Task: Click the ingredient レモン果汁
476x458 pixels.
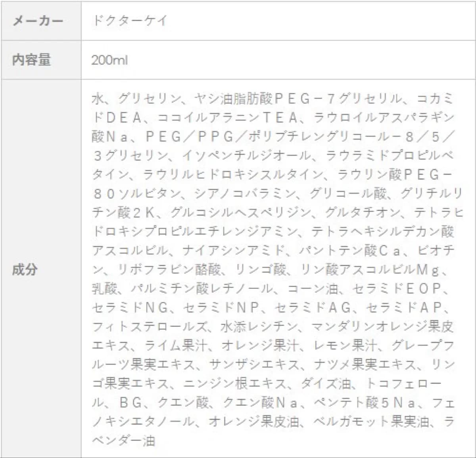Action: coord(345,346)
